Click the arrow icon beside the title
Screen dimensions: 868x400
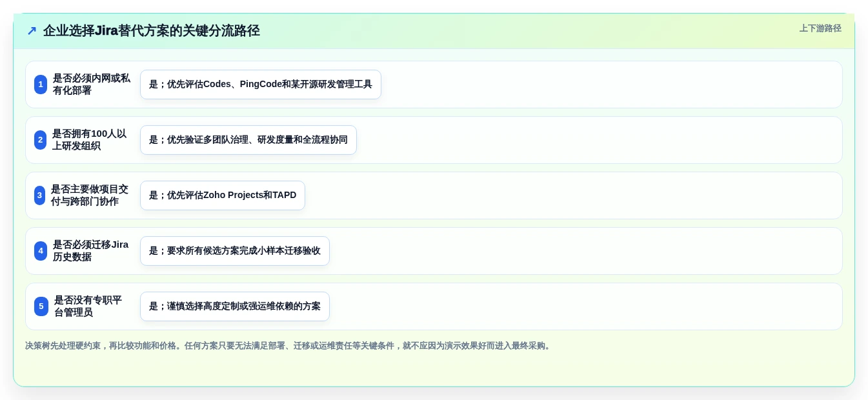pos(32,31)
